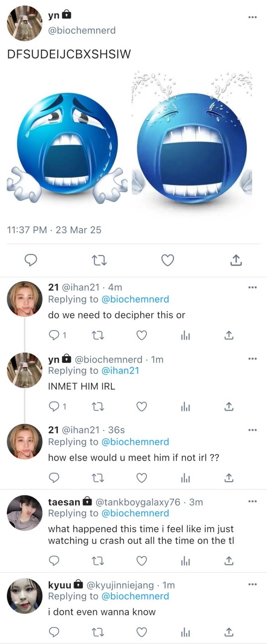This screenshot has height=644, width=267.
Task: Reply to "do we need to decipher" comment
Action: click(54, 335)
